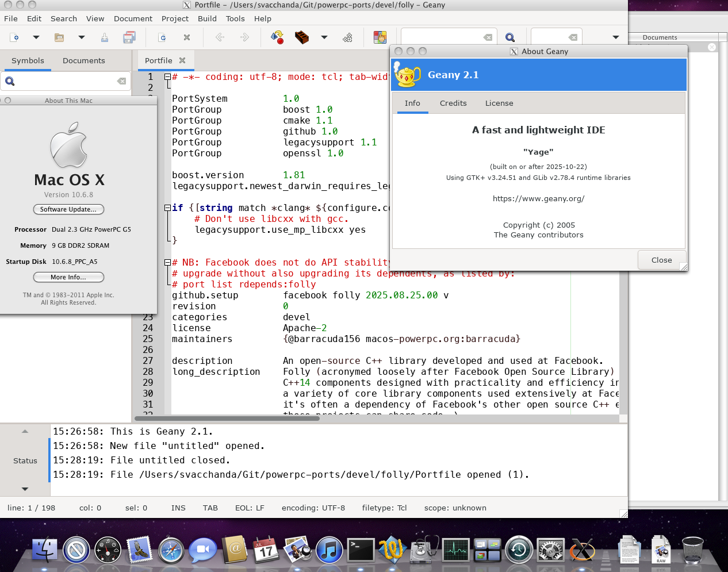
Task: Click the gears Run/Execute icon
Action: pos(347,37)
